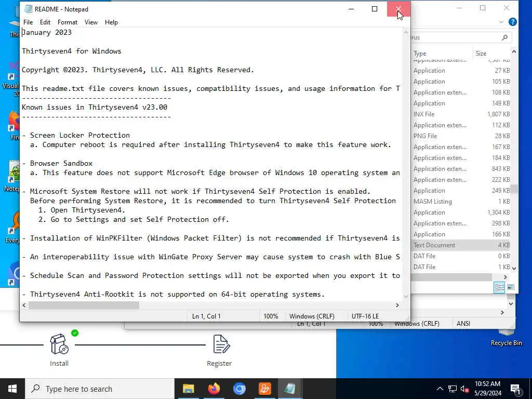The image size is (532, 399).
Task: Open network status tray icon
Action: [453, 389]
